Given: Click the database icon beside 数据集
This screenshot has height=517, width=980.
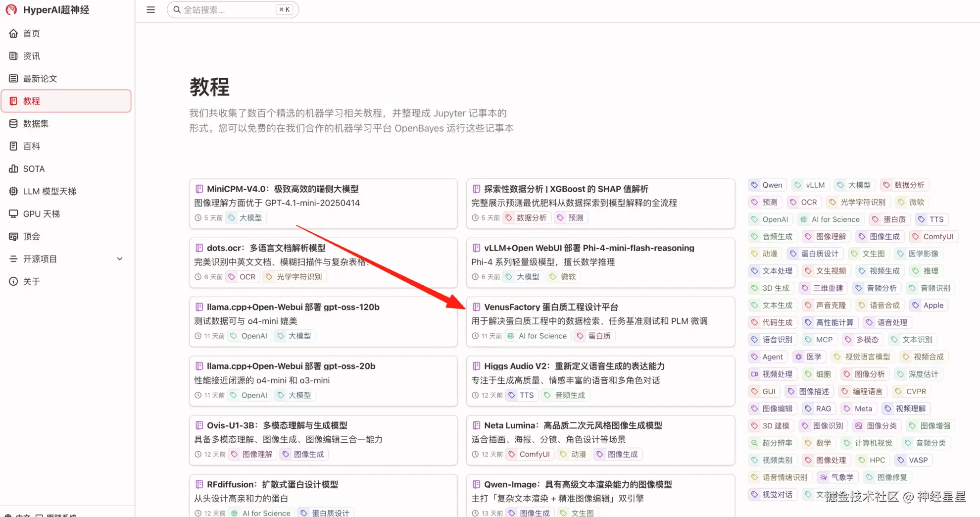Looking at the screenshot, I should (13, 124).
